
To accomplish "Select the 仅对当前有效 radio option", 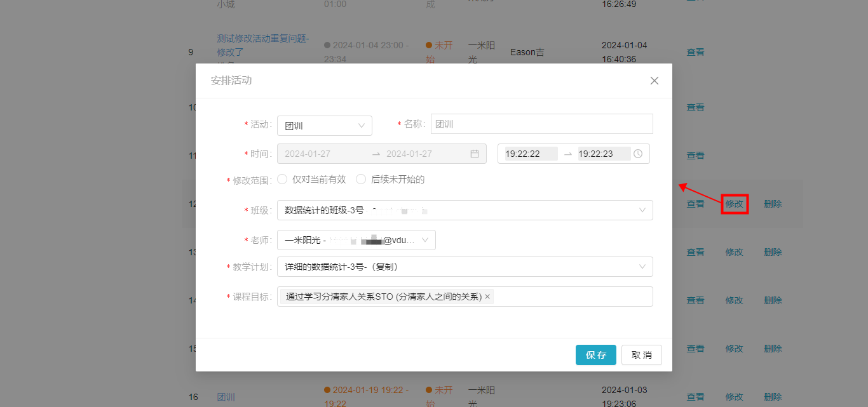I will tap(283, 180).
